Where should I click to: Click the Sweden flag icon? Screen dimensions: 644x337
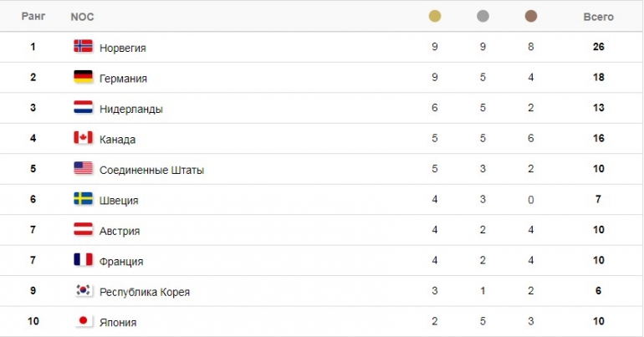pyautogui.click(x=83, y=199)
